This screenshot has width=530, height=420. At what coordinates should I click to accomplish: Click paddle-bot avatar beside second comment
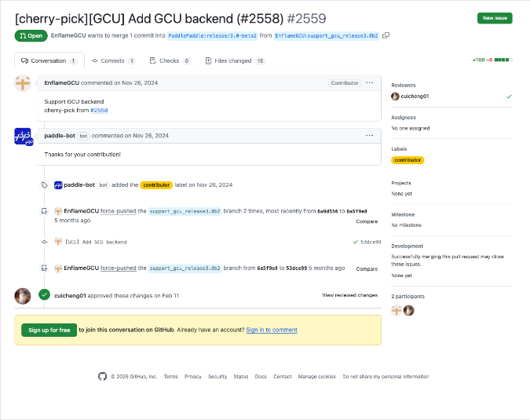click(24, 137)
